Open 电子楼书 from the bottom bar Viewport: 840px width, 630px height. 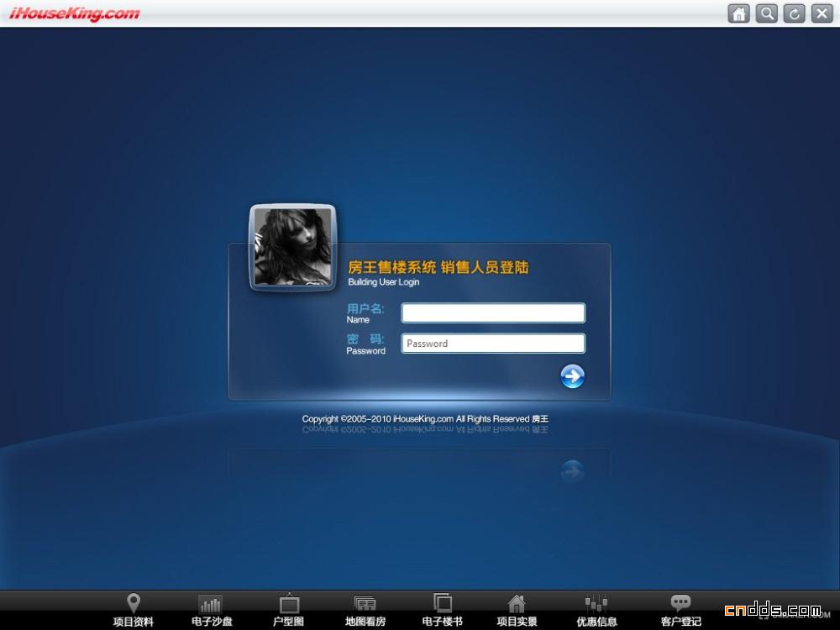click(443, 611)
